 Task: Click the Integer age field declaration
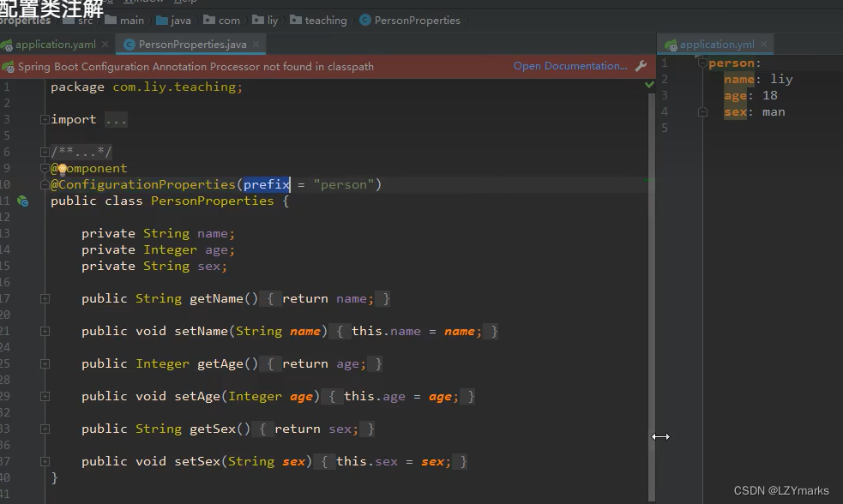coord(158,249)
